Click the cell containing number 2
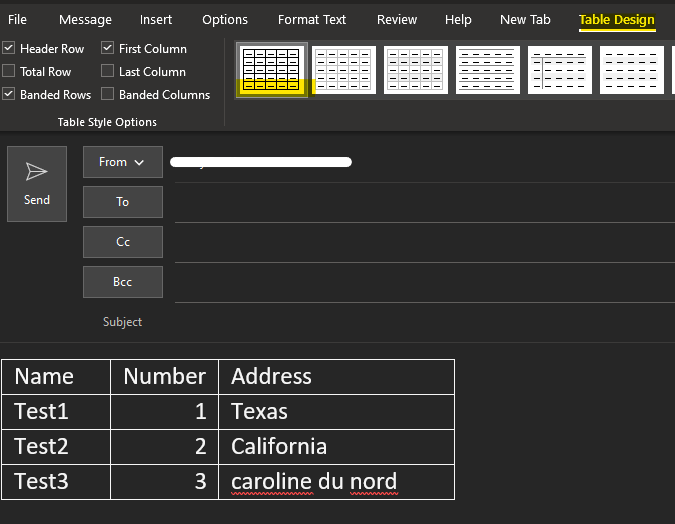 [x=164, y=446]
